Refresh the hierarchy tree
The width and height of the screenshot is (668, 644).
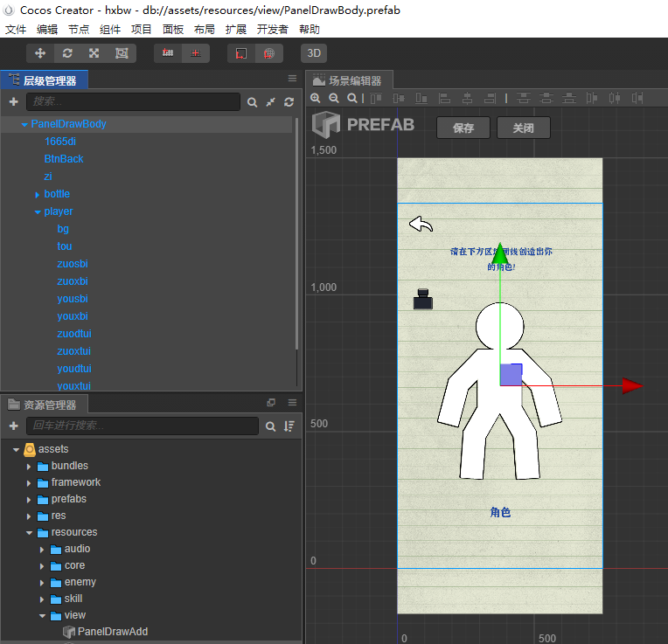[x=289, y=102]
